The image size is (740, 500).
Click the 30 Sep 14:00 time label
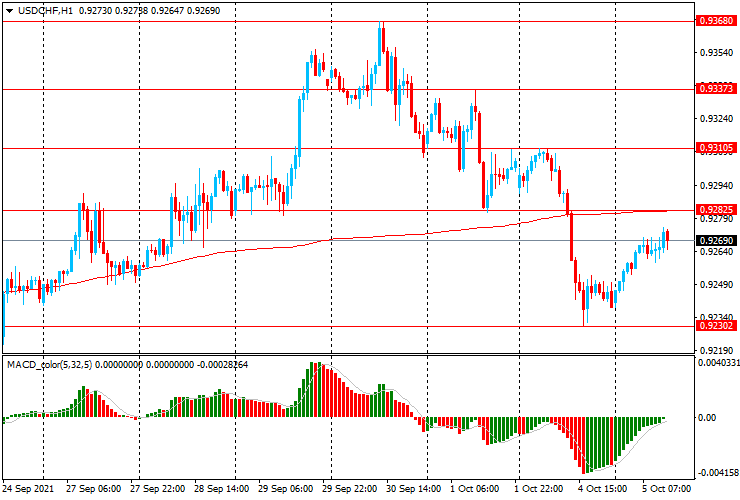(414, 489)
